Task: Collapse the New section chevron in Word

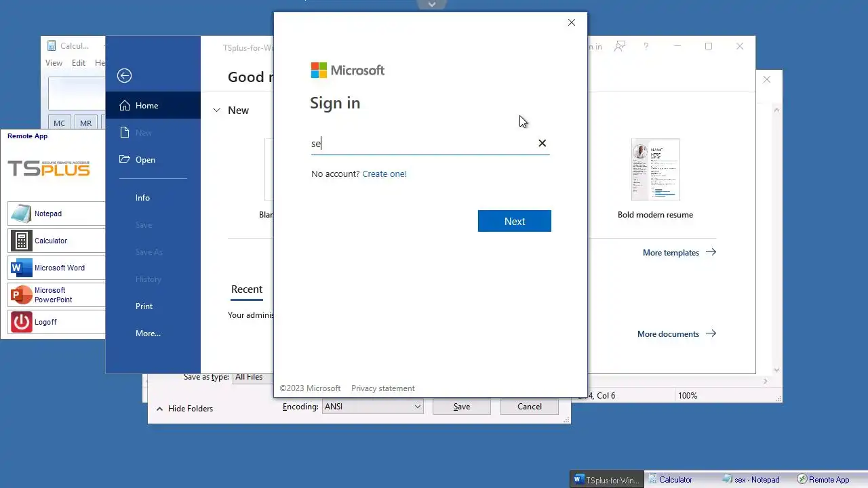Action: coord(216,110)
